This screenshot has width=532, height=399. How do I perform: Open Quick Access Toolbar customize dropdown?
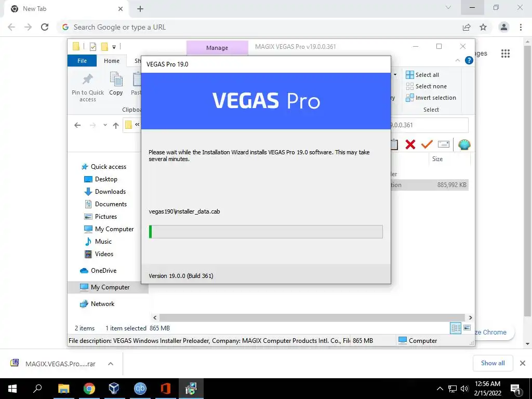[x=114, y=47]
